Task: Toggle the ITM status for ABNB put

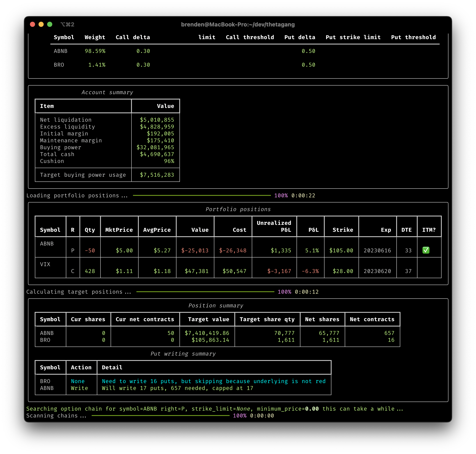Action: [x=426, y=250]
